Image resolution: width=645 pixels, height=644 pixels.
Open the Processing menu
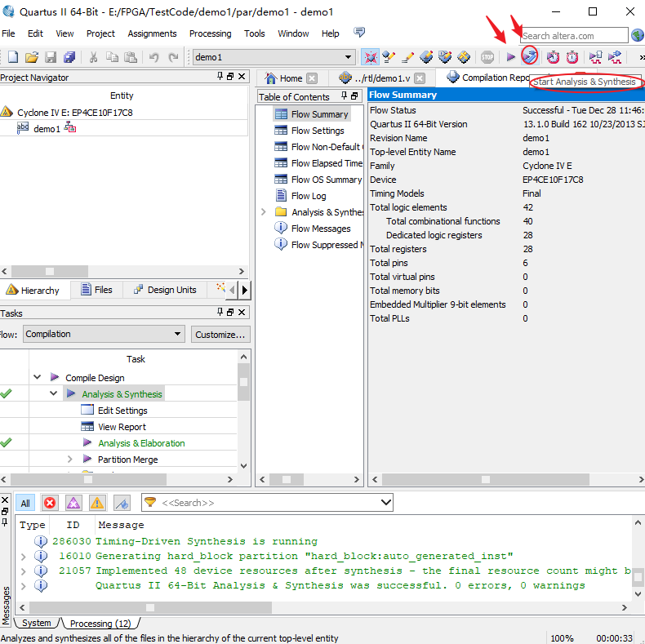pyautogui.click(x=210, y=33)
